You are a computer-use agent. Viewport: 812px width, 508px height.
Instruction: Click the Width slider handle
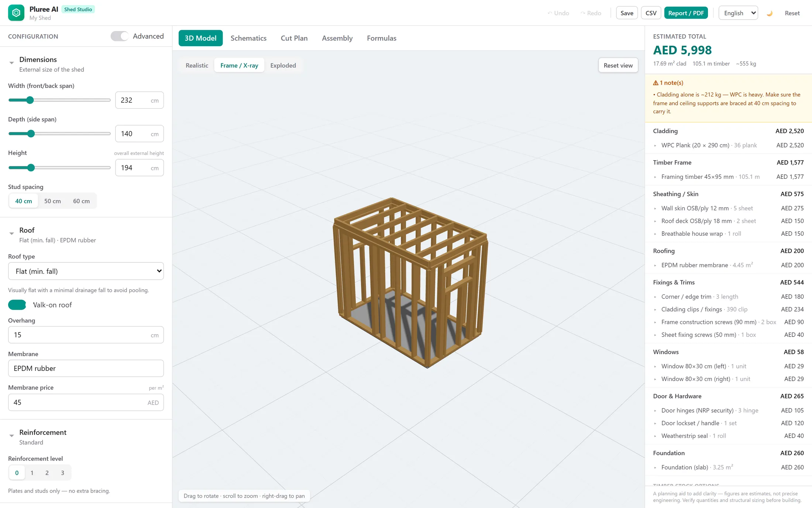pos(30,100)
